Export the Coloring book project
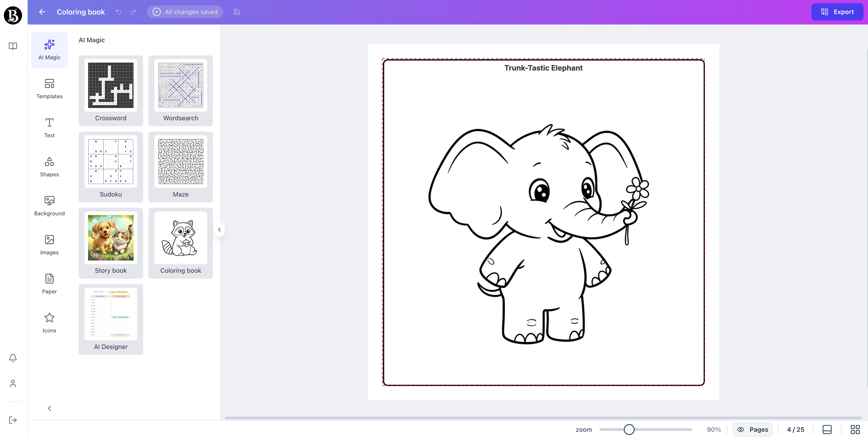 pyautogui.click(x=837, y=12)
